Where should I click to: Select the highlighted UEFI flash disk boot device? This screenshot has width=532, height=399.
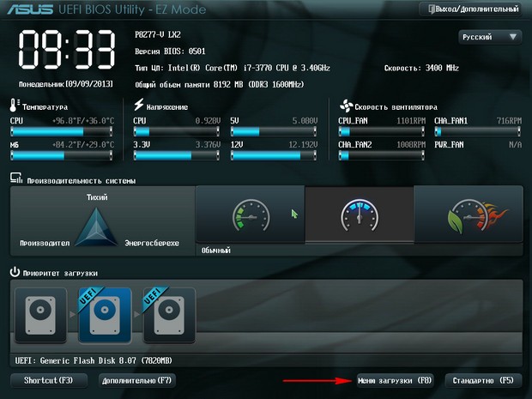pyautogui.click(x=105, y=316)
